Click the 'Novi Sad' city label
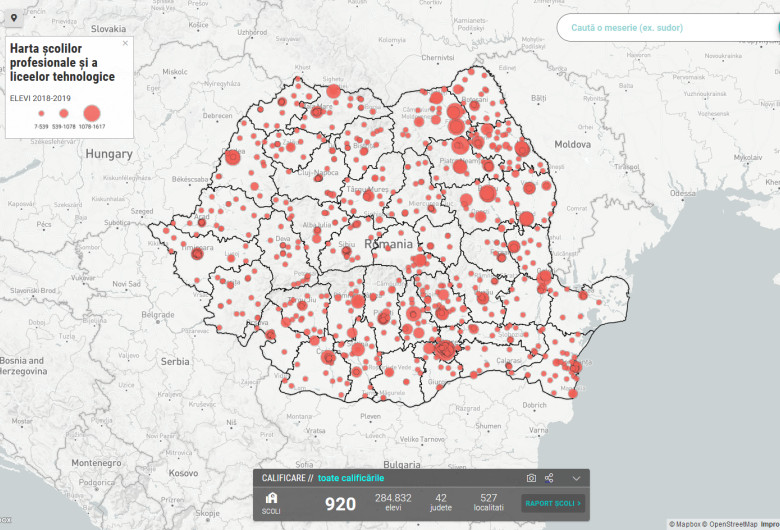The image size is (780, 530). pos(126,284)
